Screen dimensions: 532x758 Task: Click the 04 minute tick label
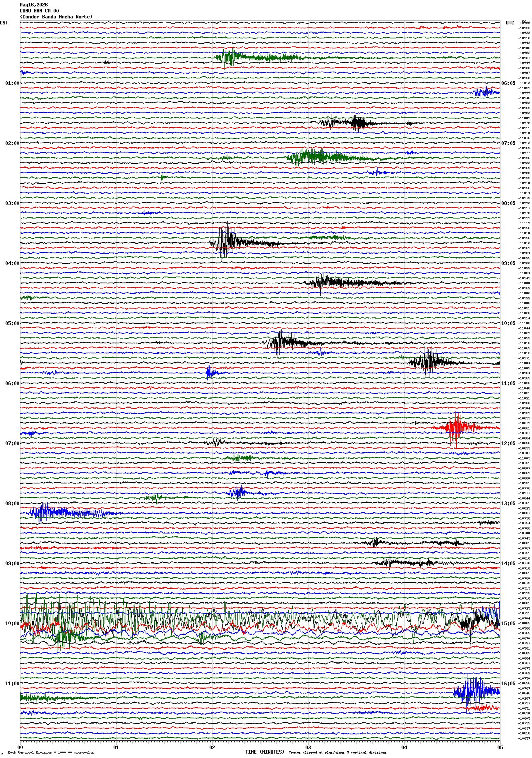coord(404,747)
